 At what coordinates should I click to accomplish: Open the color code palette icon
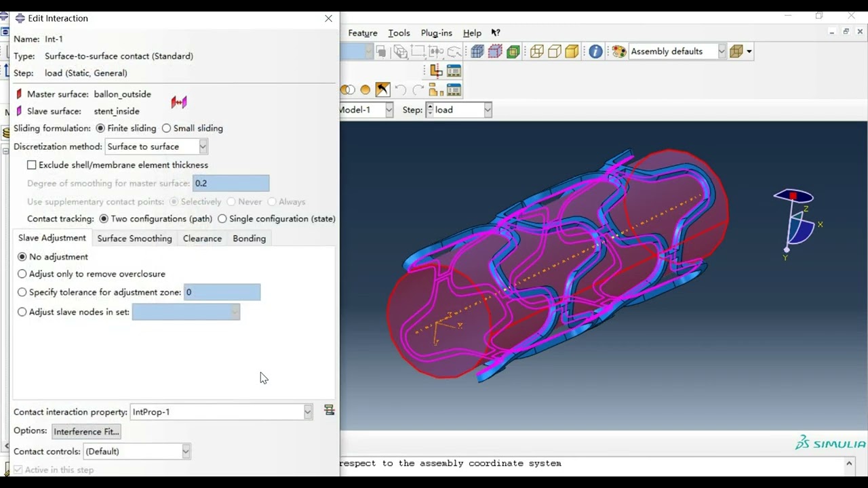coord(619,52)
